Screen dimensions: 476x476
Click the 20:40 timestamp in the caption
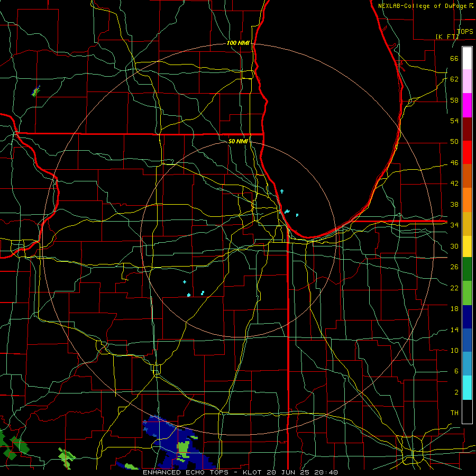[x=326, y=472]
